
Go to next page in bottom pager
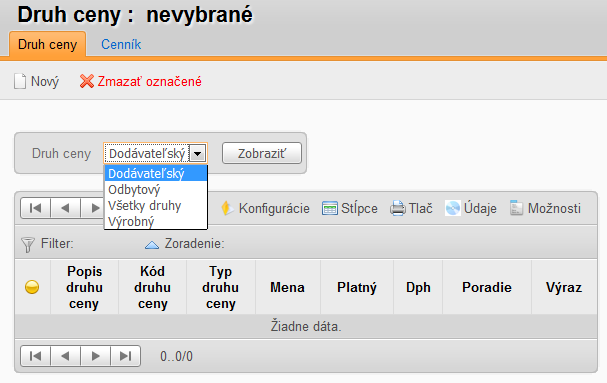(x=96, y=356)
